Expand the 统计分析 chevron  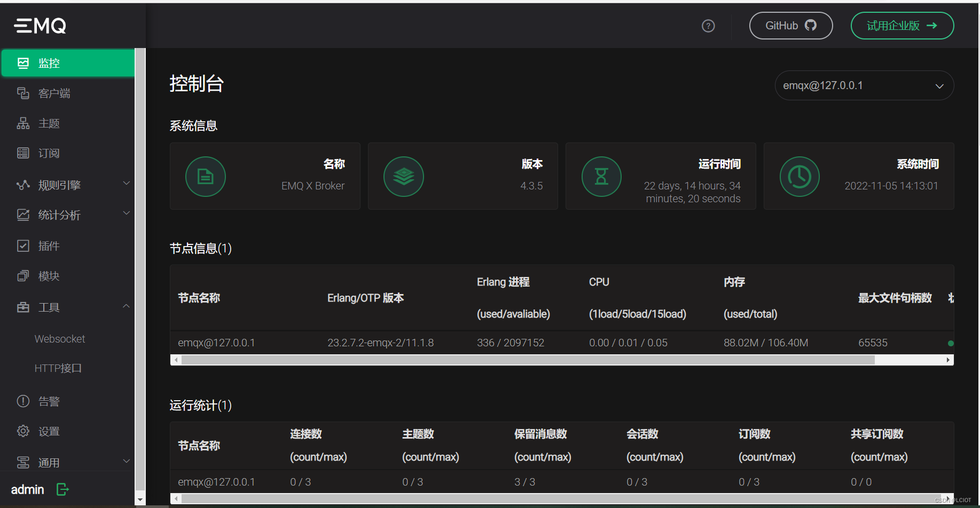tap(127, 213)
